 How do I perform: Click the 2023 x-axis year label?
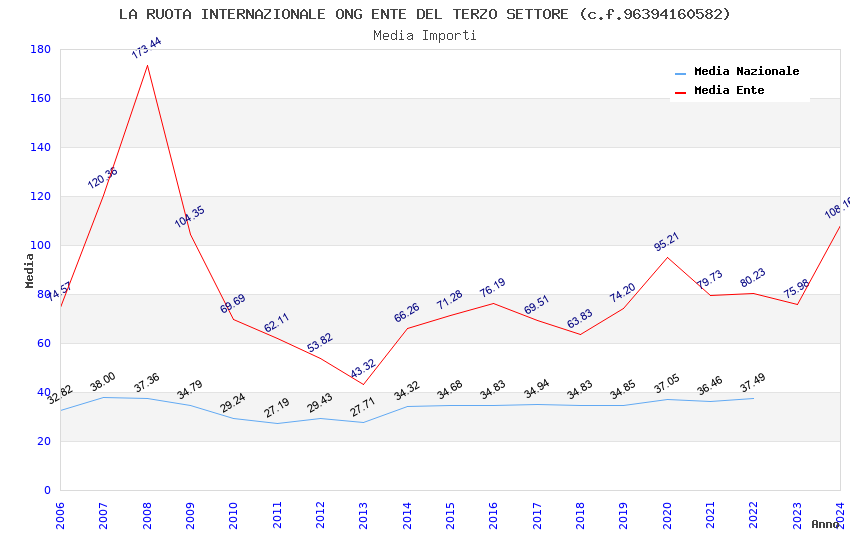pos(797,515)
